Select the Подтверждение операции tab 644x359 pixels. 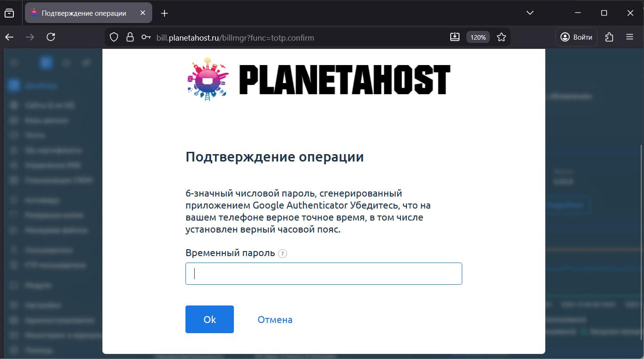click(x=83, y=12)
